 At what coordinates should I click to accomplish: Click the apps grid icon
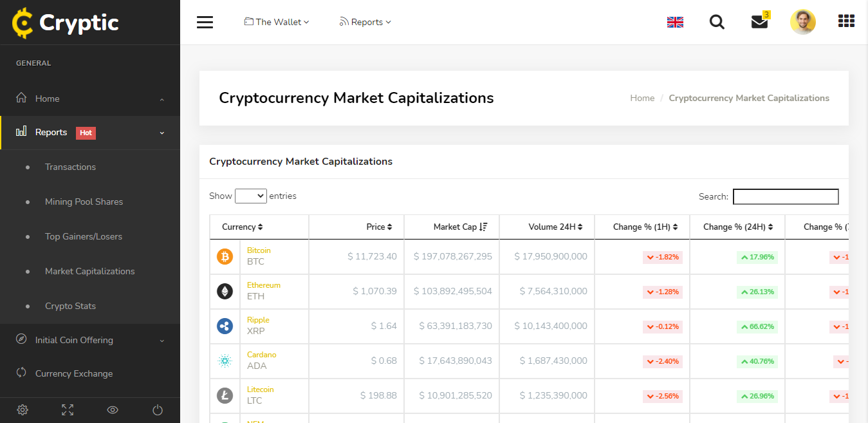(846, 21)
